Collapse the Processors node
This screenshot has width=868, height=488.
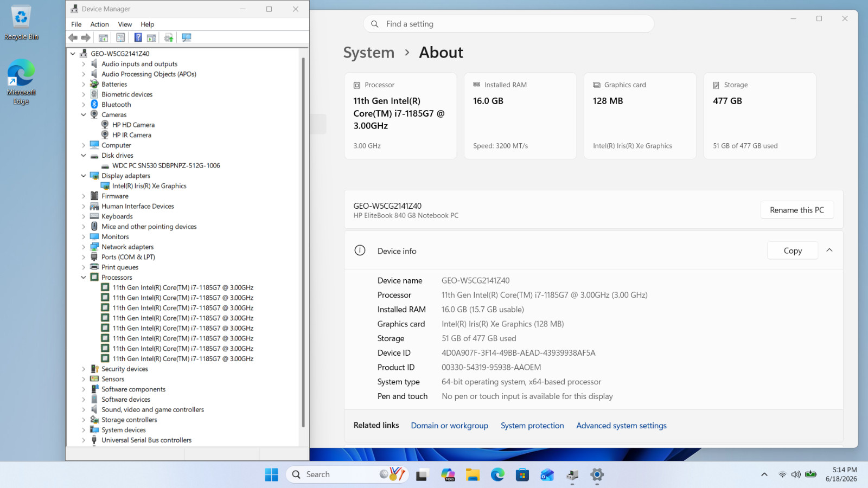[84, 277]
